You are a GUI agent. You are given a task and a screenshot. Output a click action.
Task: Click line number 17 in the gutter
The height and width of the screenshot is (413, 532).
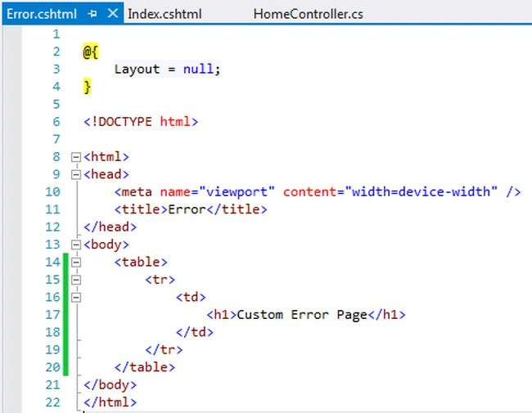pos(53,315)
